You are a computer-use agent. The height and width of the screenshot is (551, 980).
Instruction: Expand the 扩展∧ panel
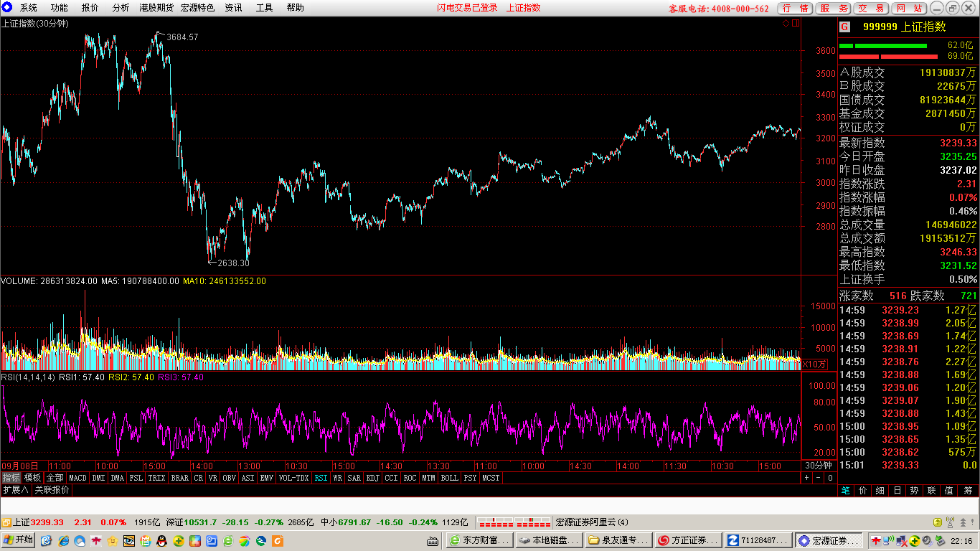[x=16, y=490]
